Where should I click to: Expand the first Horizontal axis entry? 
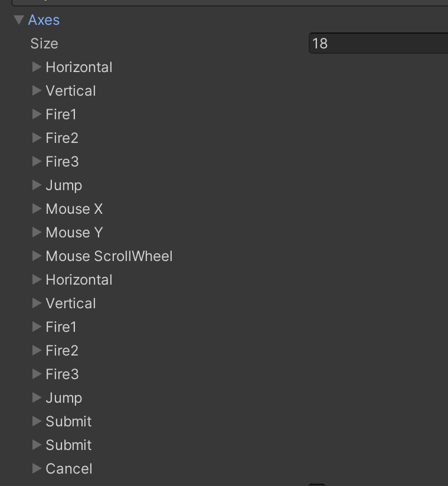tap(37, 67)
